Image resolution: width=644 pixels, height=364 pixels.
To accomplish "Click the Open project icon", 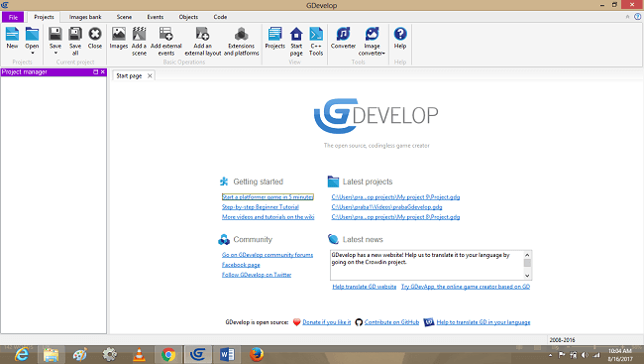I will pyautogui.click(x=32, y=35).
